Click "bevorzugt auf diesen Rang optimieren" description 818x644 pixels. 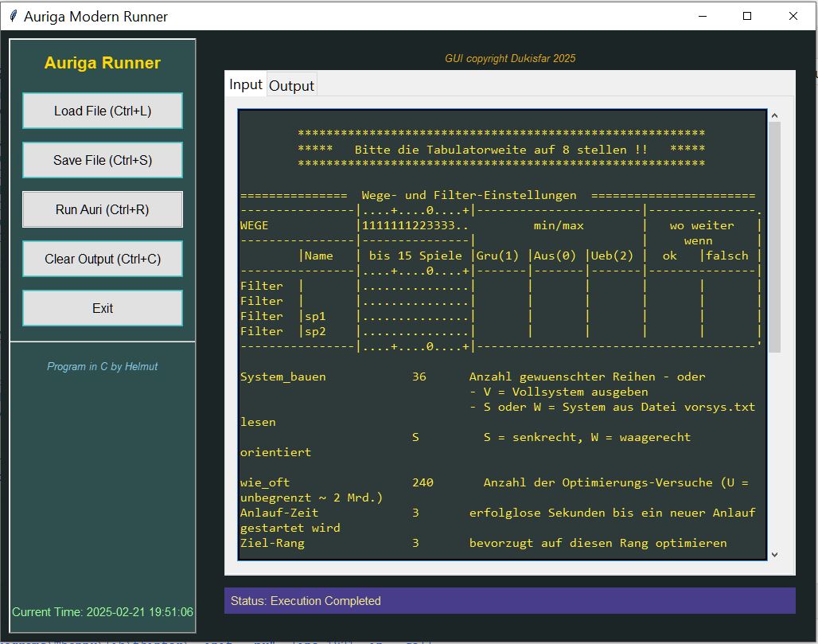[x=598, y=543]
